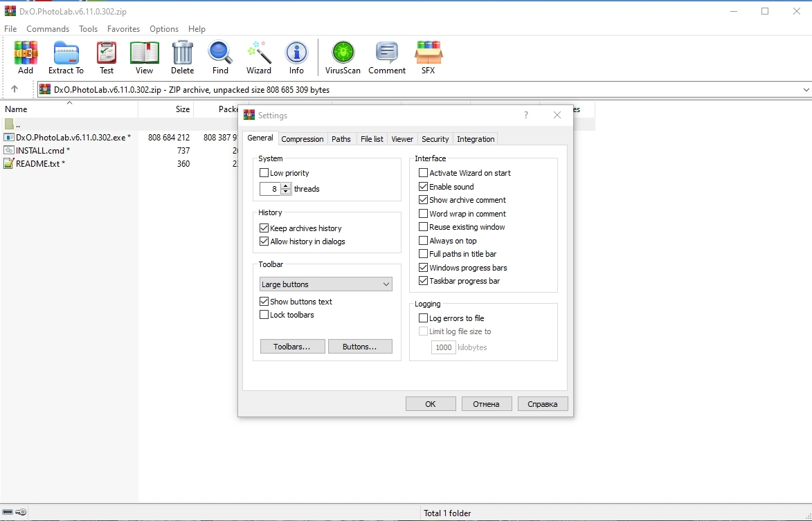Open the Favorites menu
Viewport: 812px width, 521px height.
pos(123,29)
